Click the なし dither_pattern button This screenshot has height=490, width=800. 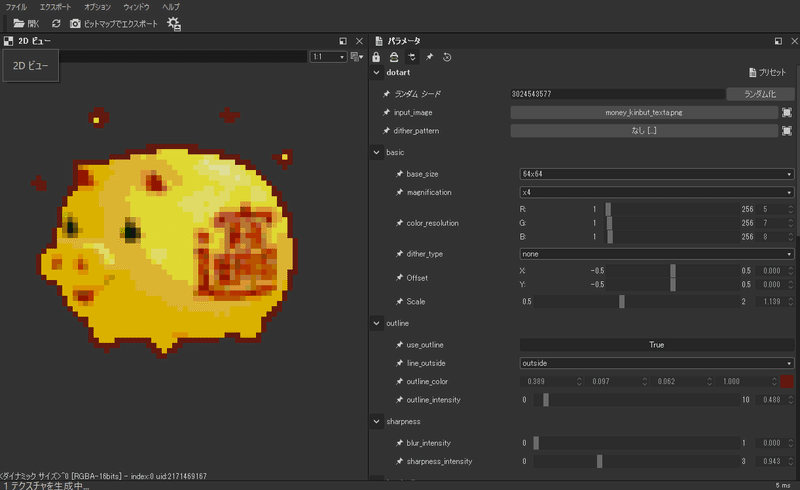pyautogui.click(x=644, y=131)
